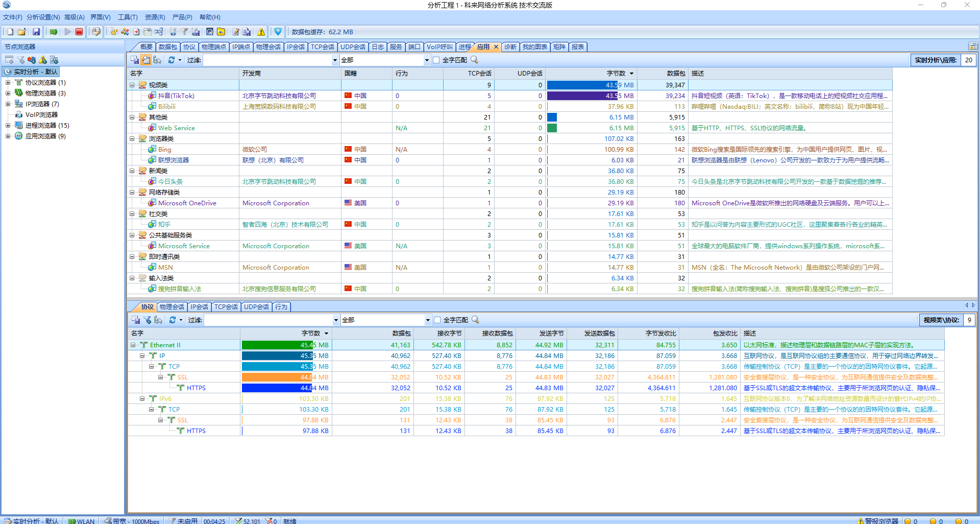The height and width of the screenshot is (524, 980).
Task: Switch to the 诊断 tab
Action: (x=510, y=46)
